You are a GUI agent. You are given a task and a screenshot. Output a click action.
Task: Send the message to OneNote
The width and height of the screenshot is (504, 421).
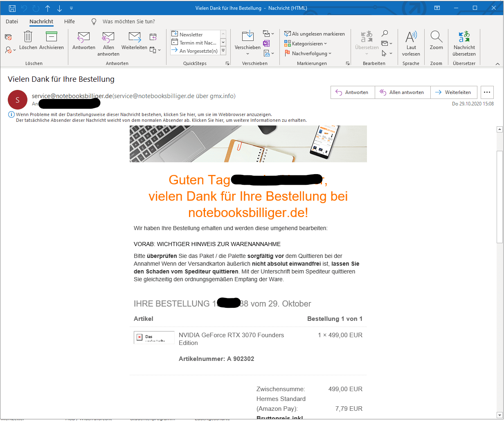point(266,43)
